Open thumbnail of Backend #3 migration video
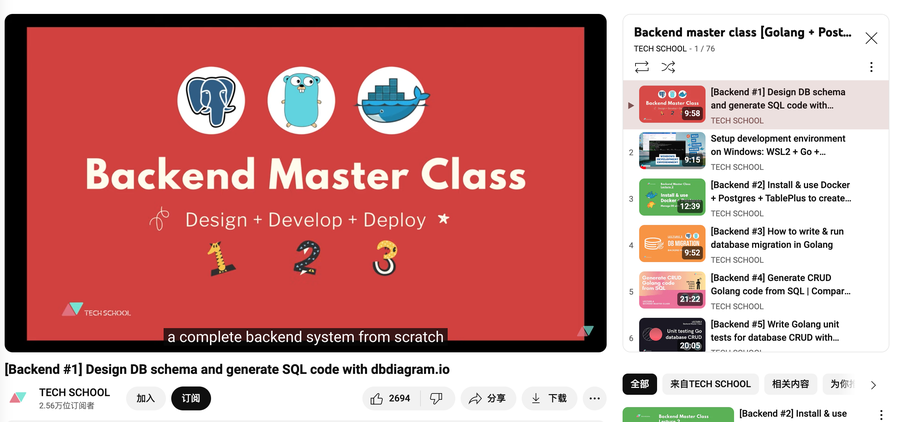 pos(672,243)
